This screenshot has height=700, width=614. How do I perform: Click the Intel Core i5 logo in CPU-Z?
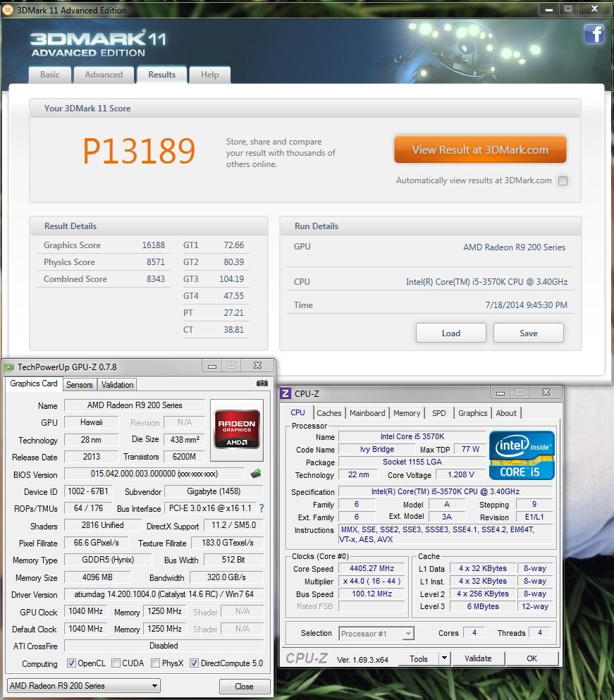(522, 455)
